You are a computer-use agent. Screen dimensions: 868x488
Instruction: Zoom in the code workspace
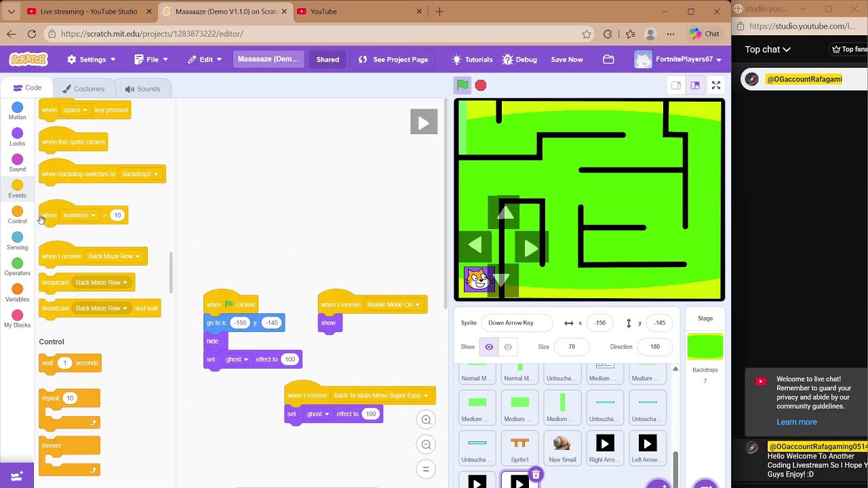426,420
